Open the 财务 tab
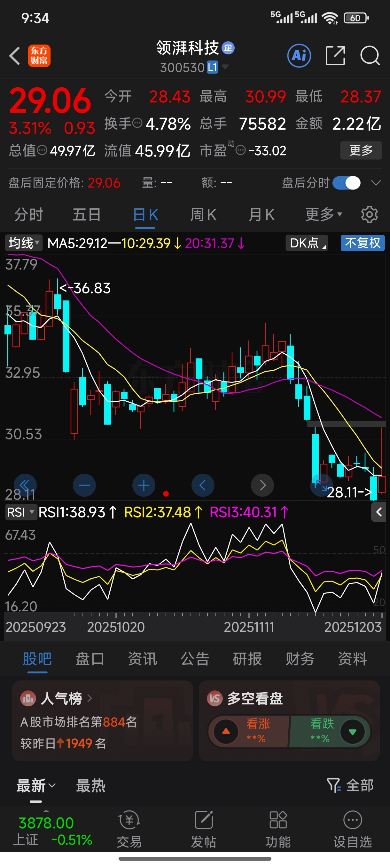The width and height of the screenshot is (390, 868). coord(300,659)
